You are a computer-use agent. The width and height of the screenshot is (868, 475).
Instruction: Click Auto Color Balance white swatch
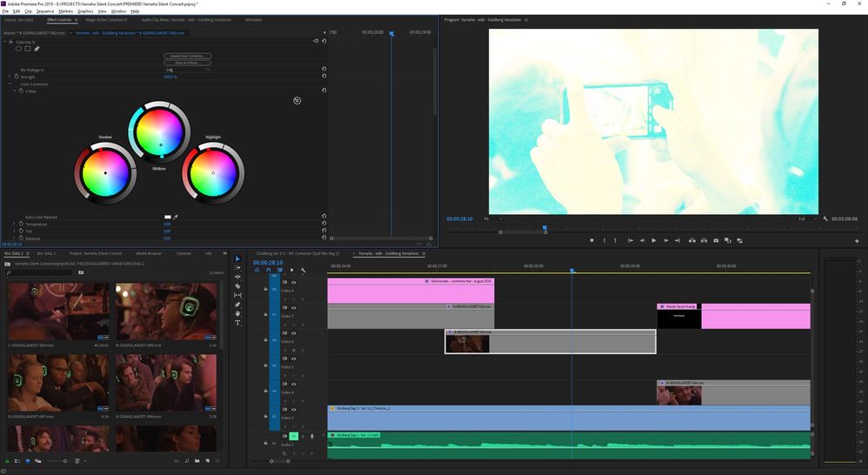click(168, 217)
